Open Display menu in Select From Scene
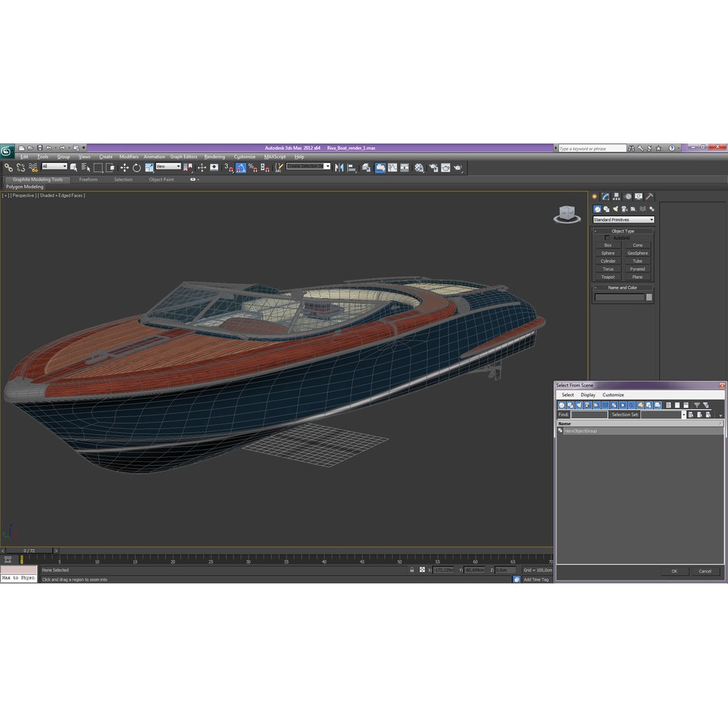728x728 pixels. click(x=588, y=394)
